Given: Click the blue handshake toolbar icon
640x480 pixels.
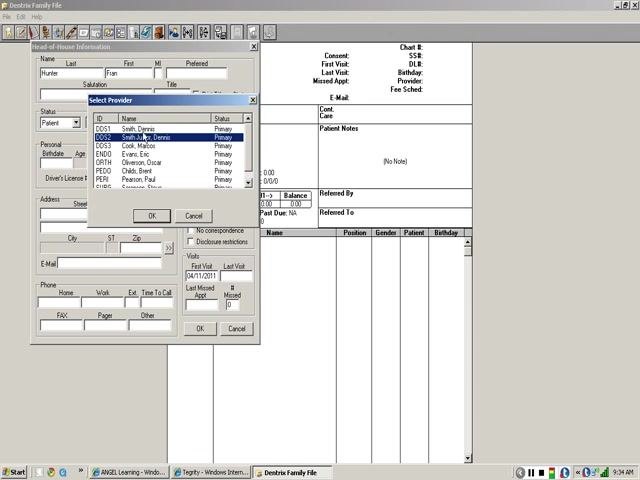Looking at the screenshot, I should (x=146, y=32).
